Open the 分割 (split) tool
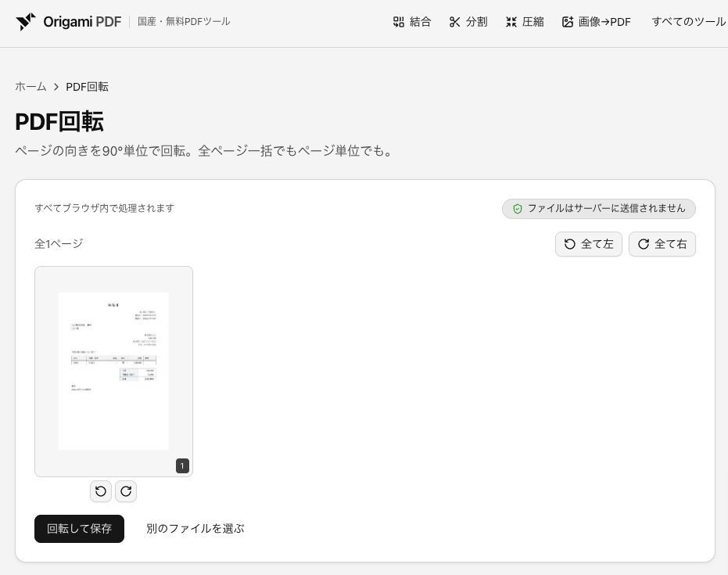The image size is (728, 575). 468,22
